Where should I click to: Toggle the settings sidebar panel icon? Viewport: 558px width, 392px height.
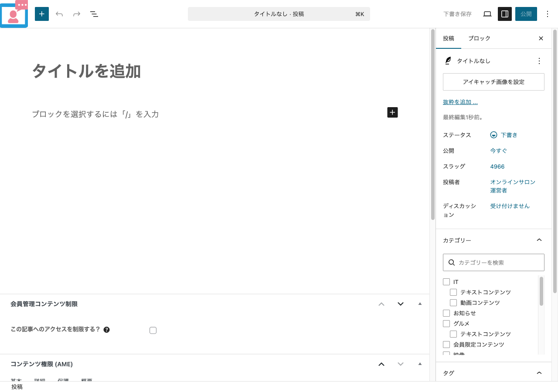tap(505, 14)
